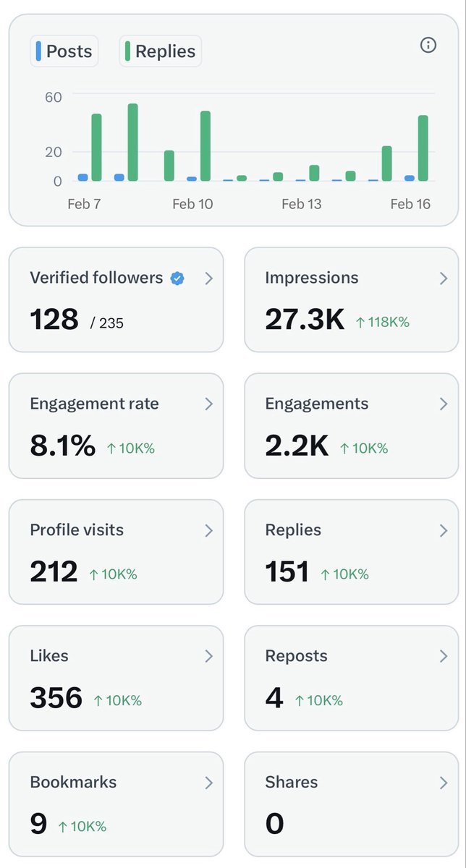
Task: Open Profile visits chevron arrow
Action: [x=208, y=530]
